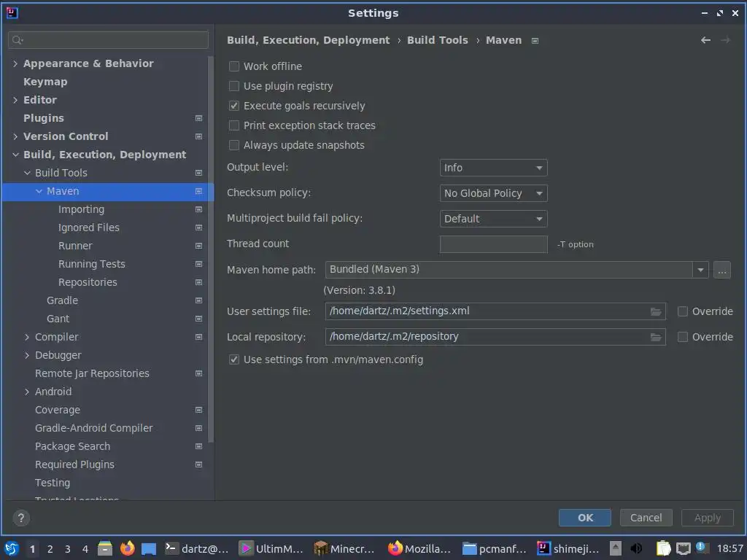Click the volume speaker icon in tray

pyautogui.click(x=636, y=548)
